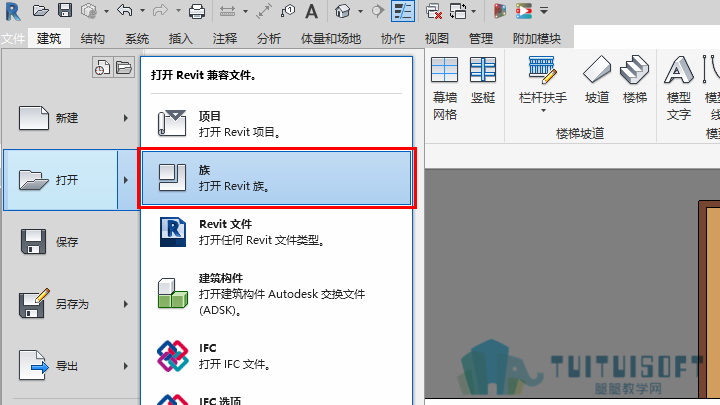Screen dimensions: 720x405
Task: Click Close Hidden Windows icon
Action: 433,11
